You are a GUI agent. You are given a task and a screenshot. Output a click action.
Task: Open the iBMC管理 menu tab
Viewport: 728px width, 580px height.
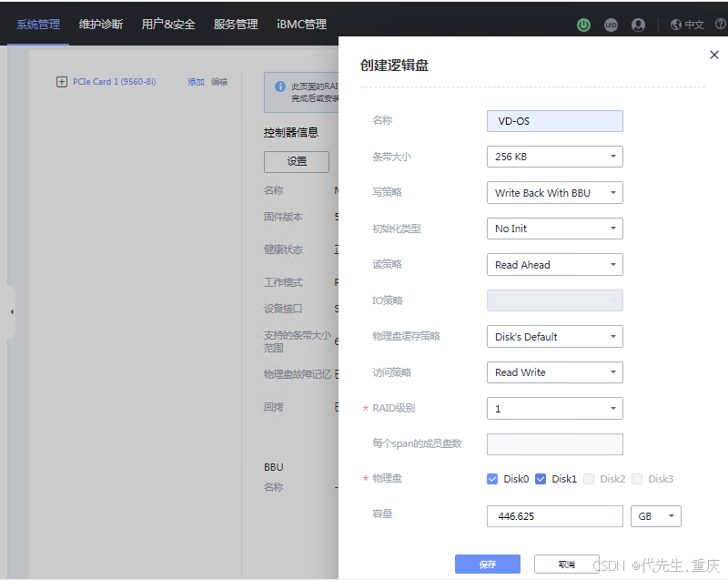tap(301, 25)
